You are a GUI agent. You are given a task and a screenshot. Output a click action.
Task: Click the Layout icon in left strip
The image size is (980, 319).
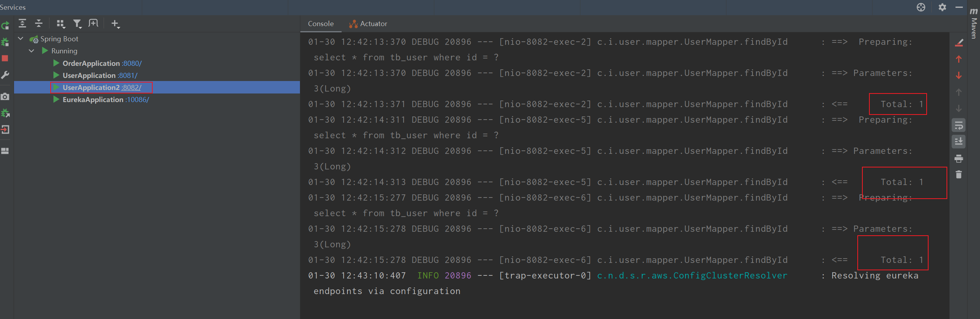click(5, 151)
